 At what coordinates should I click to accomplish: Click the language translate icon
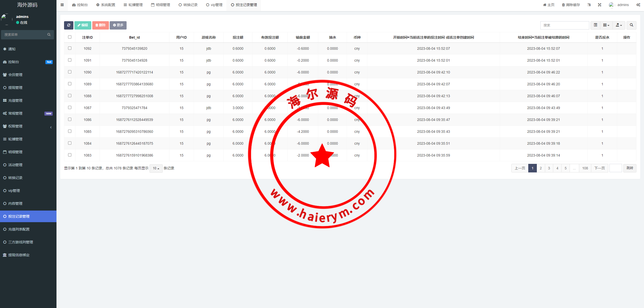point(589,5)
